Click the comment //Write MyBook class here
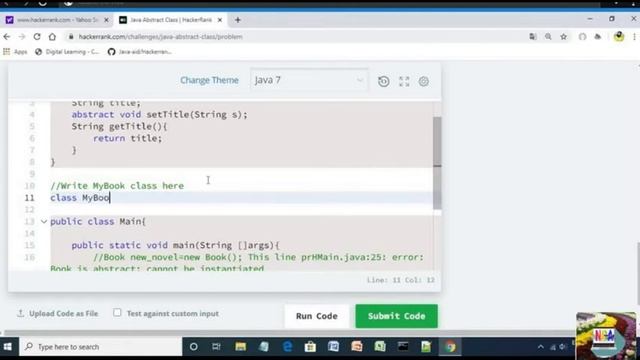 pyautogui.click(x=117, y=186)
